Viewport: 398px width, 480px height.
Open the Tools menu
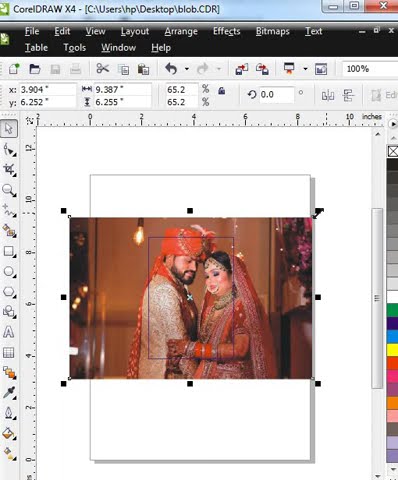[75, 48]
